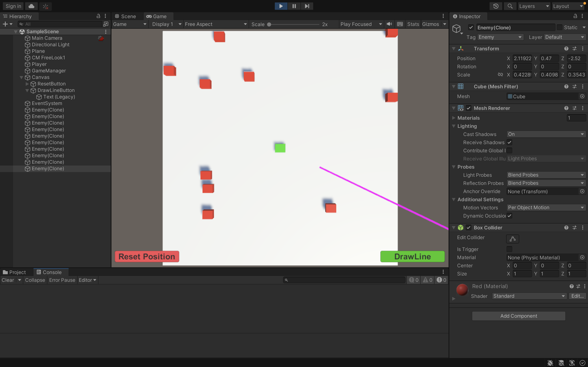
Task: Click the Add Component button
Action: point(519,316)
